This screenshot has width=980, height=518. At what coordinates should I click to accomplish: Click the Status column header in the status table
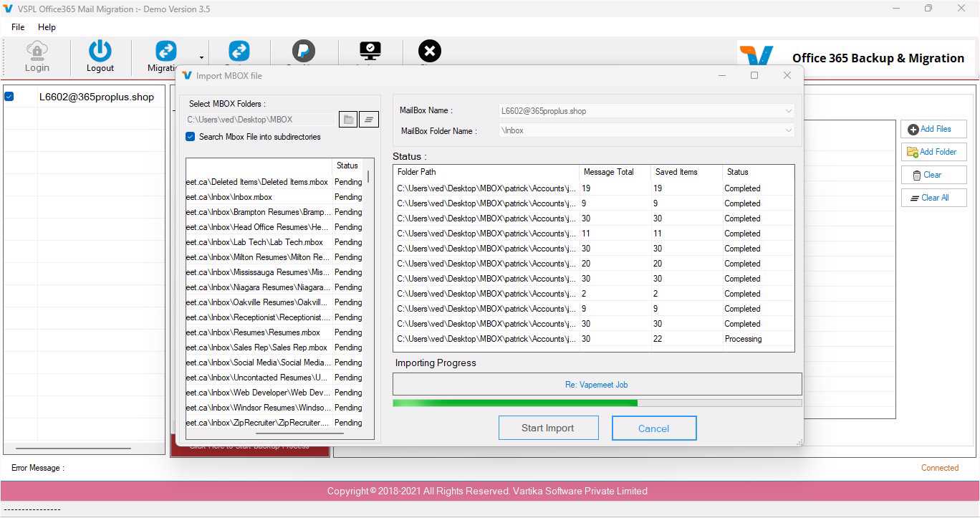(758, 172)
